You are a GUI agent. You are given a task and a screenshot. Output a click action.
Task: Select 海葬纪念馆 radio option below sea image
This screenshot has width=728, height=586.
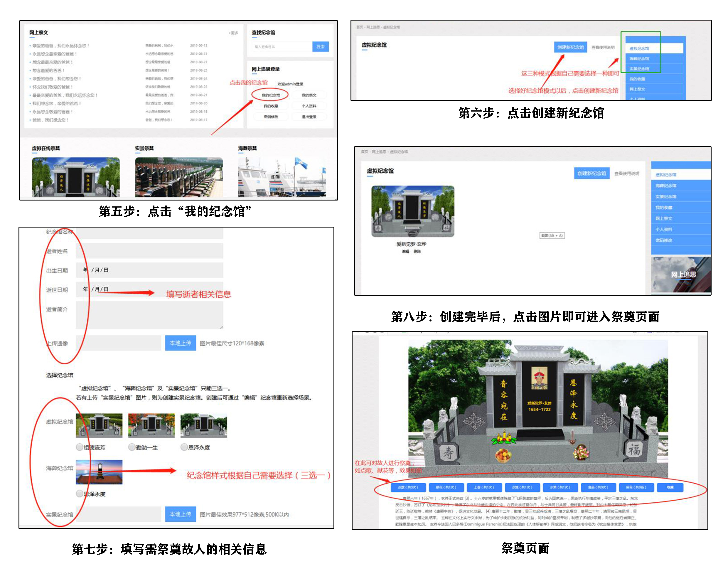[x=80, y=494]
